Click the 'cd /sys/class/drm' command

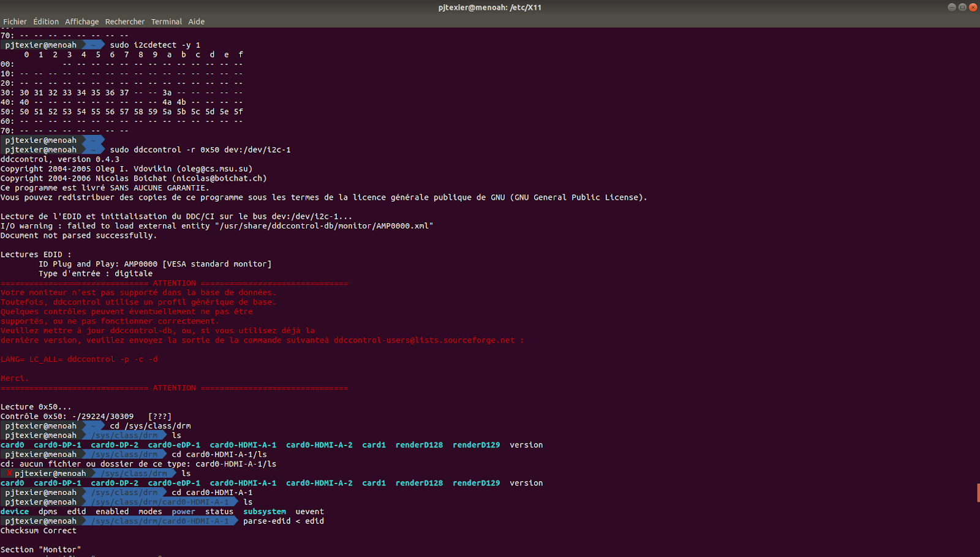[x=150, y=426]
